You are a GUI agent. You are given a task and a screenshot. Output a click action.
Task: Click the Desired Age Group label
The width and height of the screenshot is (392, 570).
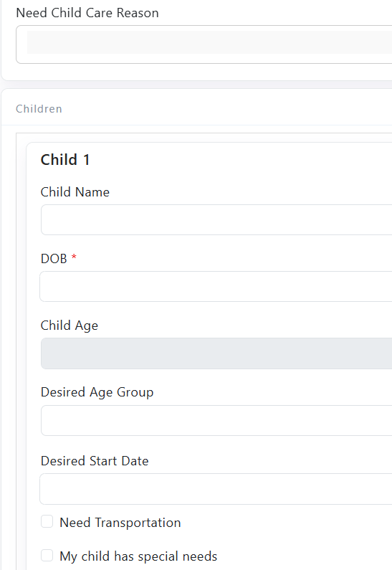tap(97, 393)
